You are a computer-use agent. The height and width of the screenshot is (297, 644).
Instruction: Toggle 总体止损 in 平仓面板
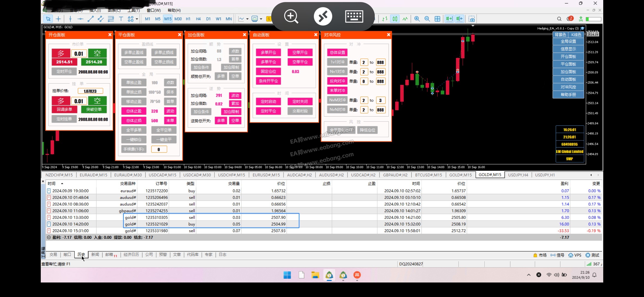tap(134, 120)
